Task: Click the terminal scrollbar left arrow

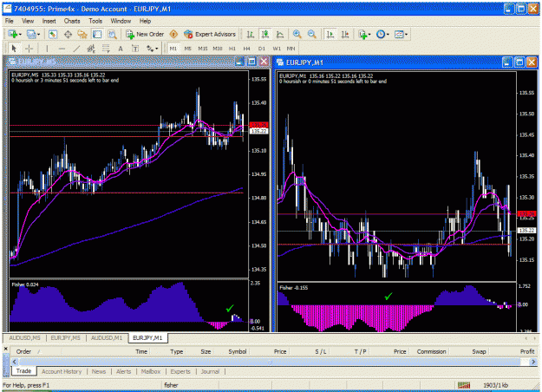Action: pyautogui.click(x=15, y=362)
